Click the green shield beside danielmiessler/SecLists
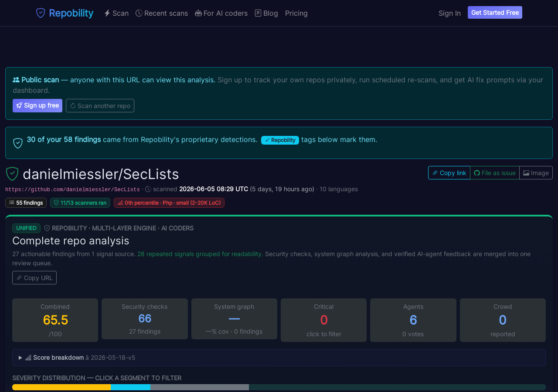Image resolution: width=558 pixels, height=392 pixels. [12, 174]
